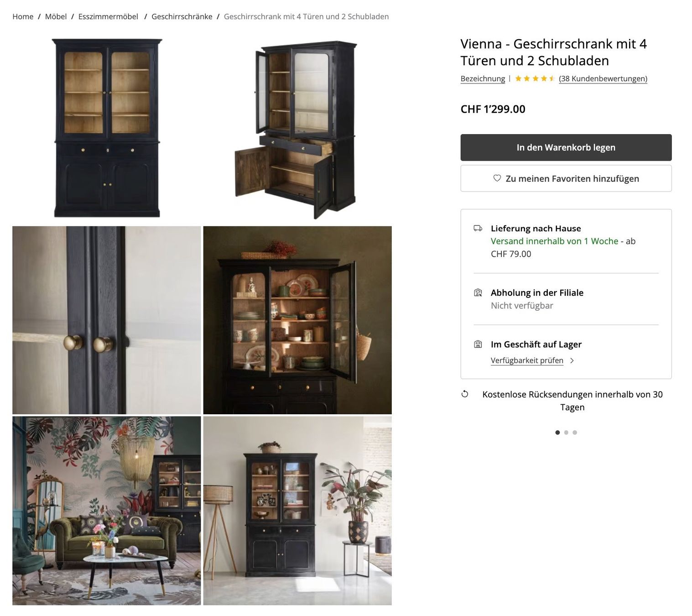The height and width of the screenshot is (616, 692).
Task: Navigate to the Esszimmermöbel breadcrumb
Action: (x=108, y=16)
